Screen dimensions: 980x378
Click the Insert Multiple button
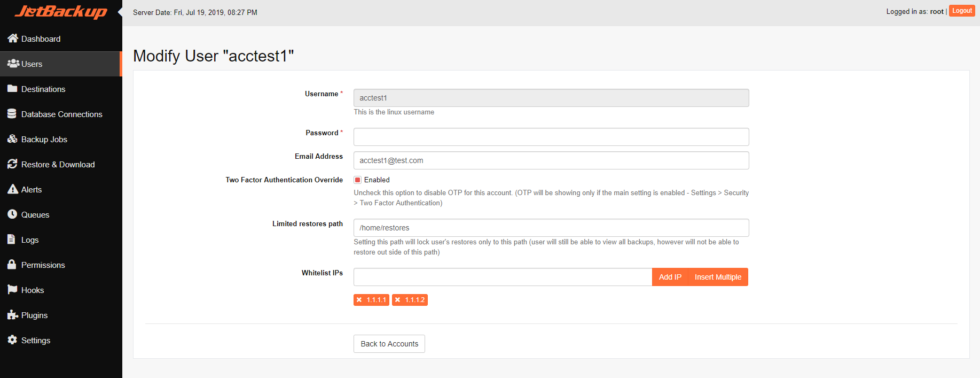(718, 277)
